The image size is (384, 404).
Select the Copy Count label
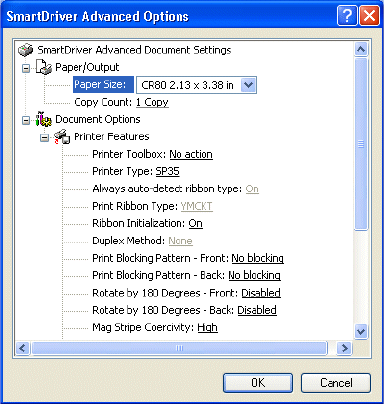tap(103, 102)
